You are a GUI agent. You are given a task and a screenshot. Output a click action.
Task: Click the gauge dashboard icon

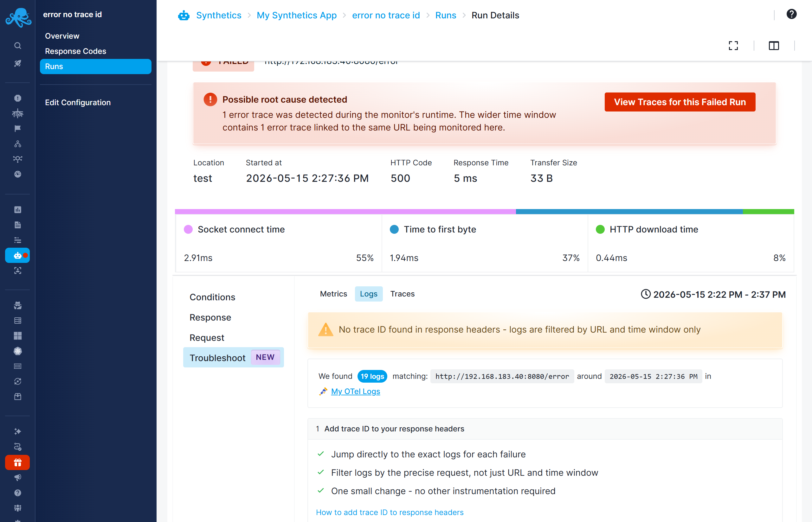click(x=18, y=174)
